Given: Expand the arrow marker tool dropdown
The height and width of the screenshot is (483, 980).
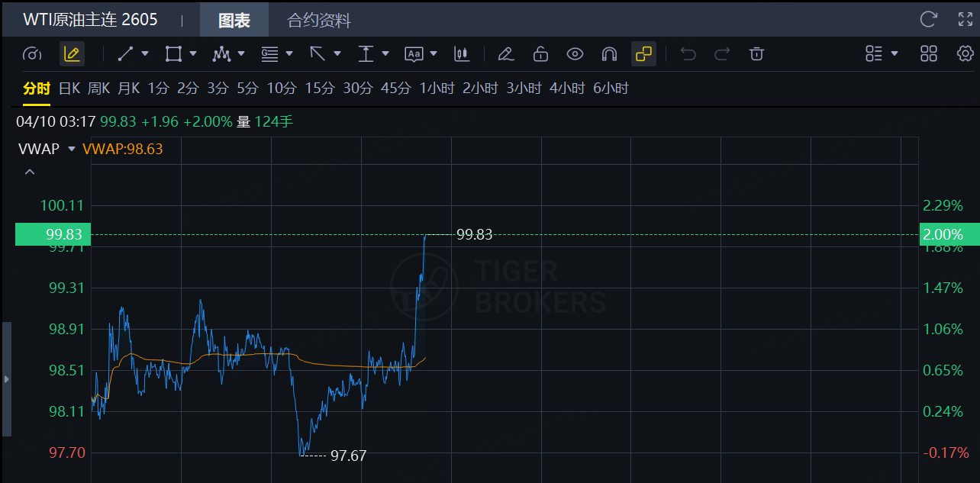Looking at the screenshot, I should click(337, 54).
